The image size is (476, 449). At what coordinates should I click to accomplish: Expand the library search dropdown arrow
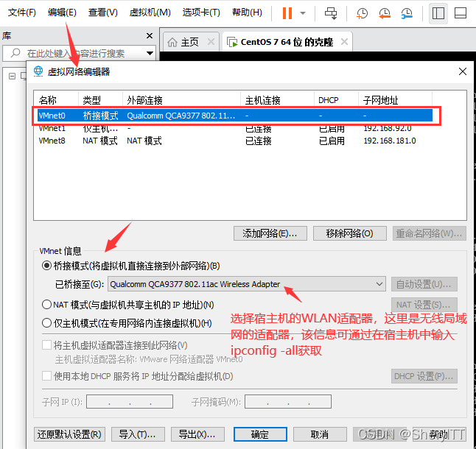click(150, 53)
